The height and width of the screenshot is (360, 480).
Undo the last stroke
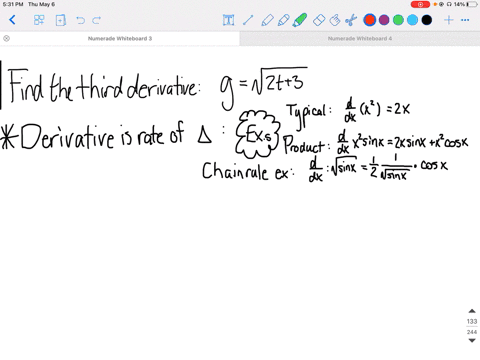80,20
